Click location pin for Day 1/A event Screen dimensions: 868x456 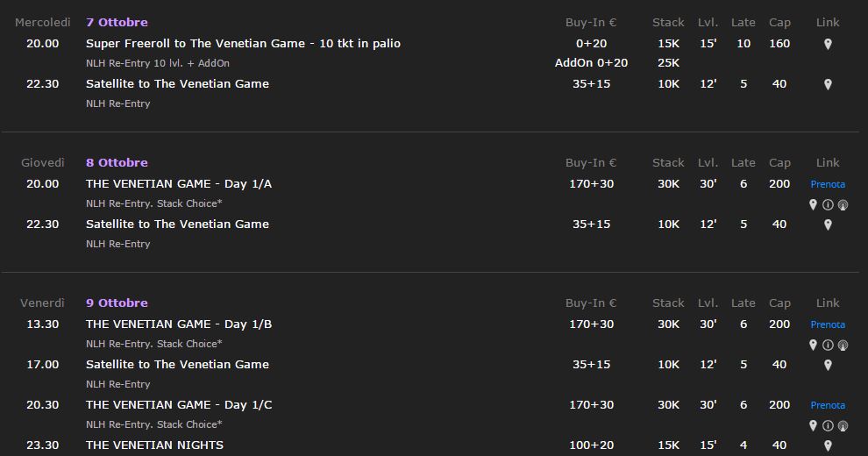tap(813, 204)
